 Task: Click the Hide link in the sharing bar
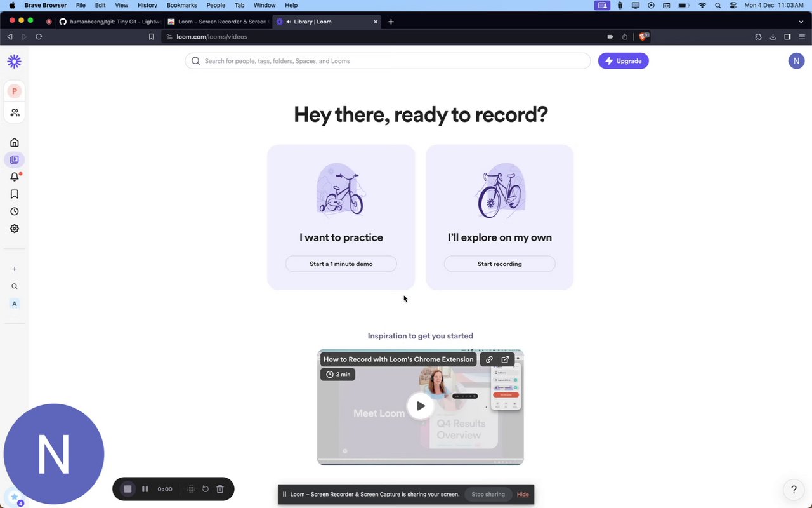click(x=523, y=494)
